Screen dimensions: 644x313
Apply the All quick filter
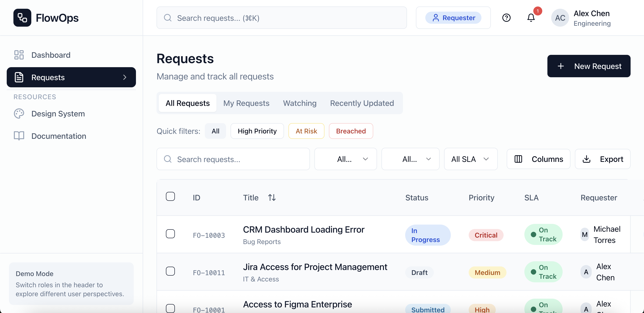215,131
